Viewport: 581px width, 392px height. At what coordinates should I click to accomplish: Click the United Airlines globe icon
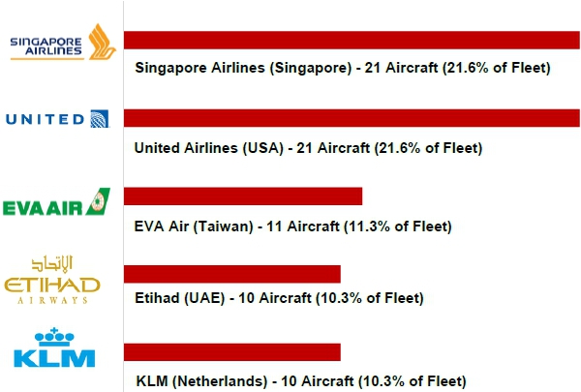click(99, 120)
